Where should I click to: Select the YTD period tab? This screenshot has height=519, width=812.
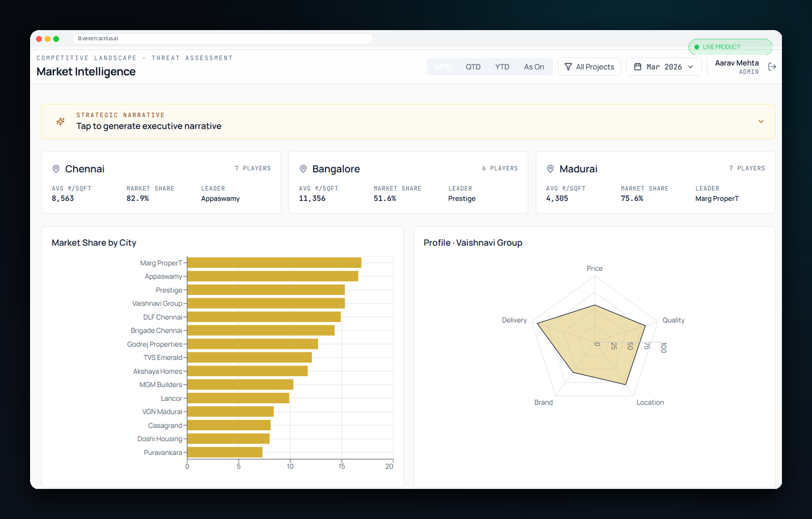[x=502, y=67]
